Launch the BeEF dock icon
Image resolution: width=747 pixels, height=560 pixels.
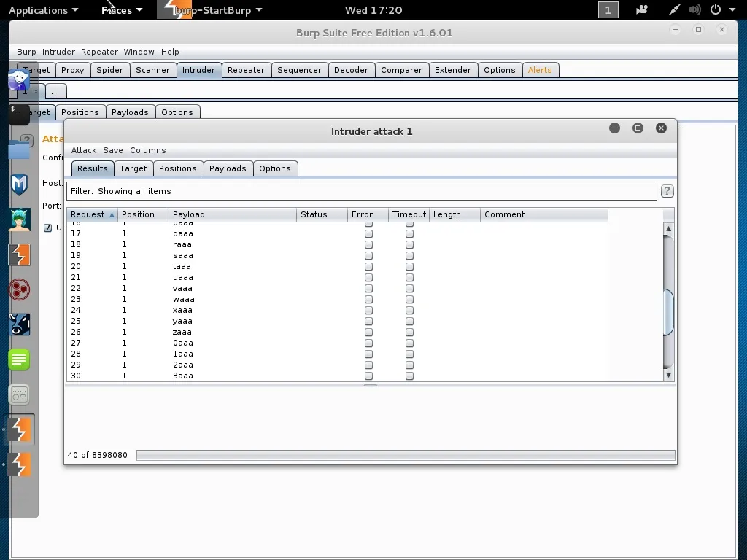(19, 324)
